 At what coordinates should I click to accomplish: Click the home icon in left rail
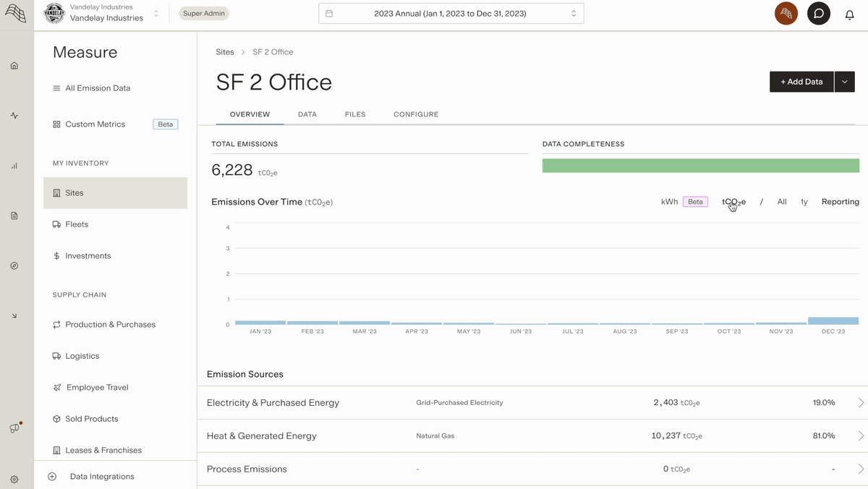point(14,66)
